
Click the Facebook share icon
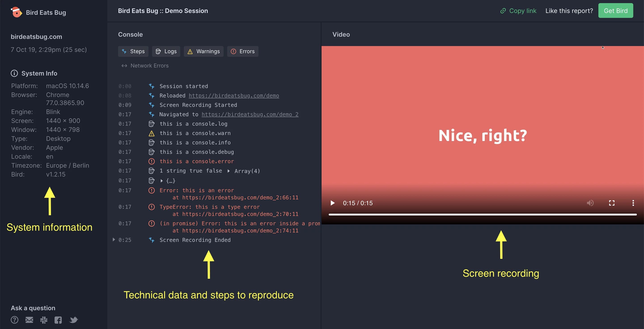pos(58,320)
